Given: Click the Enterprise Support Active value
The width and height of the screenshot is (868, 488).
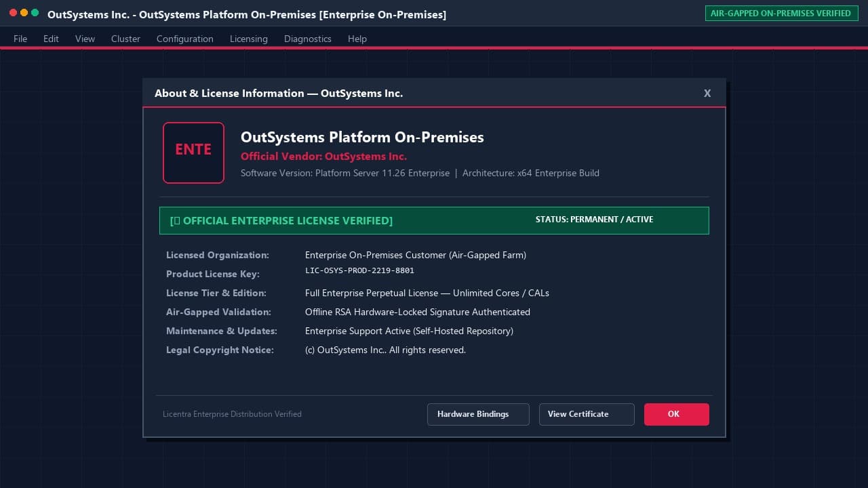Looking at the screenshot, I should (x=409, y=331).
